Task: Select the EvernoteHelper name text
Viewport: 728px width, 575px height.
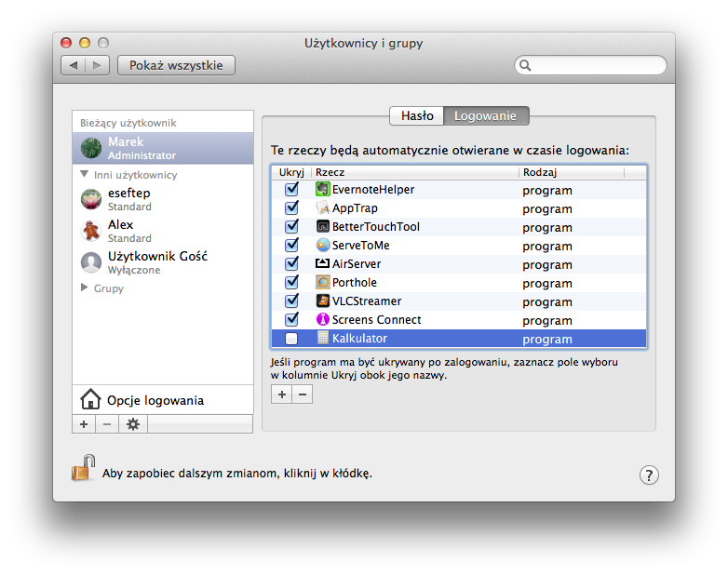Action: [x=373, y=190]
